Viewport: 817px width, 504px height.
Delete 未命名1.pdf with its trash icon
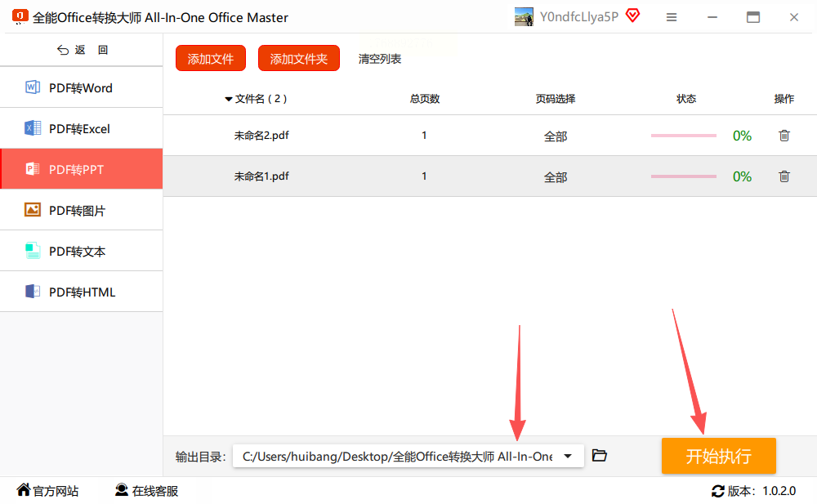click(784, 176)
